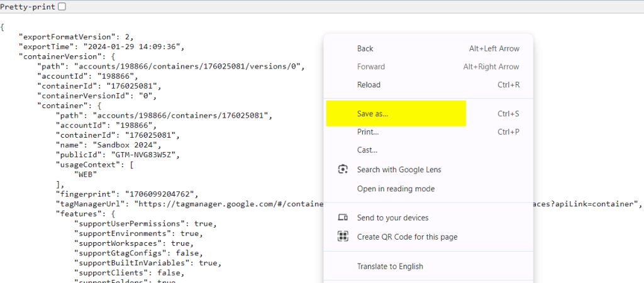Select Forward in the context menu
The image size is (644, 283).
pyautogui.click(x=371, y=67)
